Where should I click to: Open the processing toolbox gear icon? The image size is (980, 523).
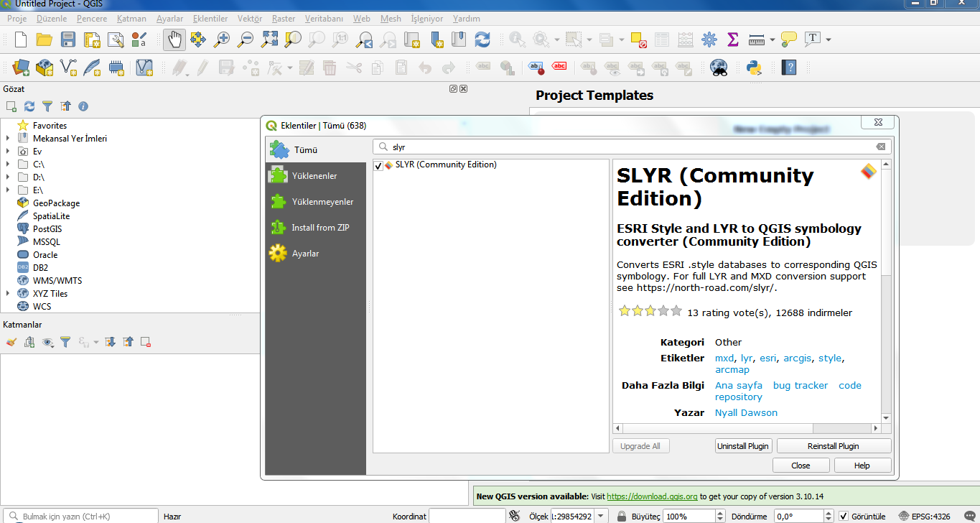pos(709,40)
